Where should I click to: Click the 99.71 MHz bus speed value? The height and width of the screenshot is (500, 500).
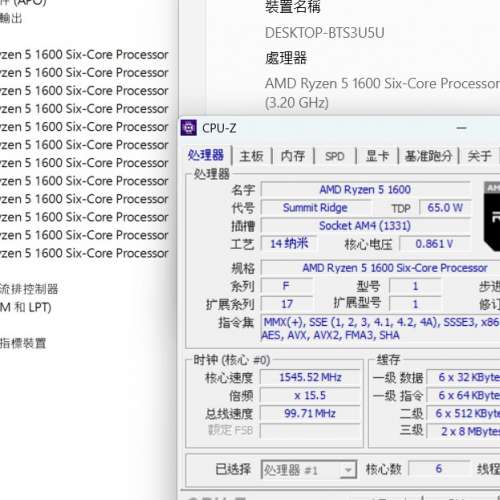click(310, 413)
